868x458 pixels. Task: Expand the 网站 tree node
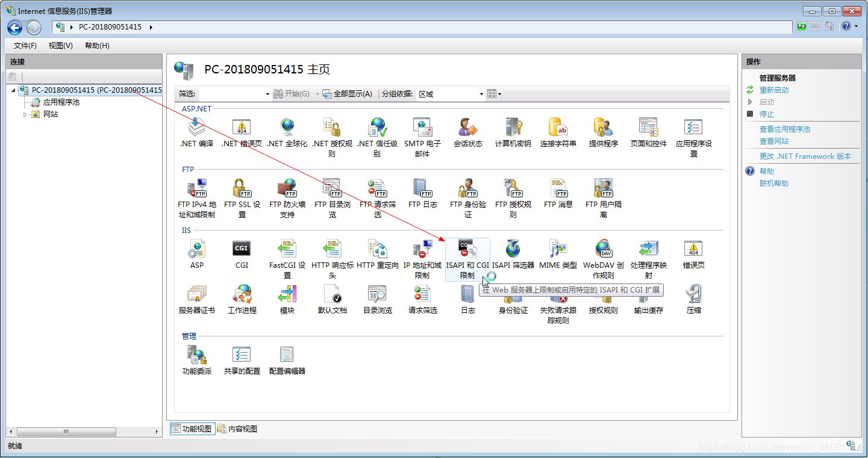pos(25,114)
